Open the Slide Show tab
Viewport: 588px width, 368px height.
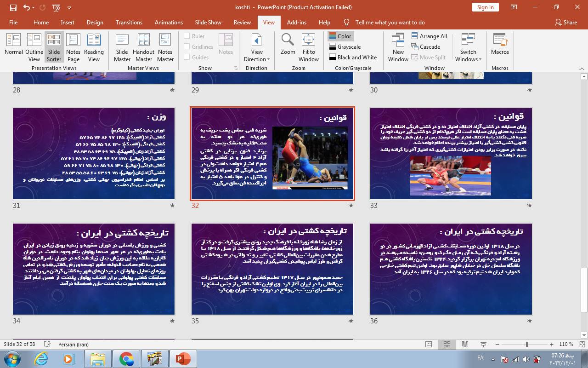208,22
